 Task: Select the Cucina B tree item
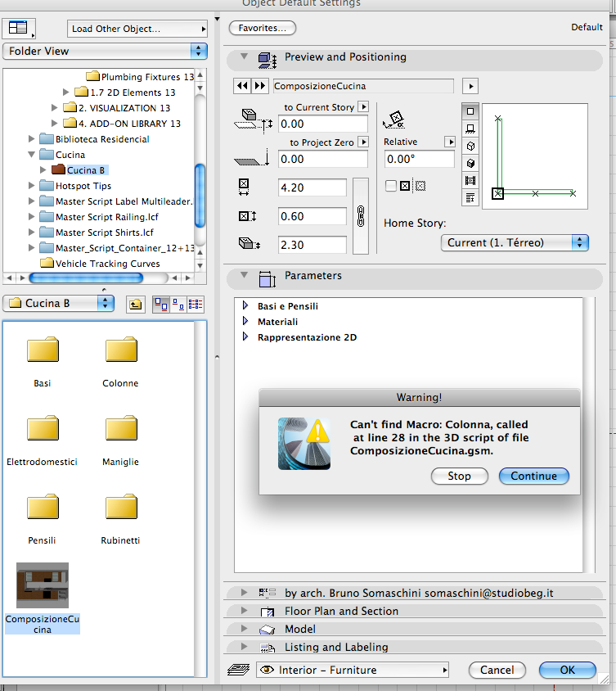click(x=85, y=170)
